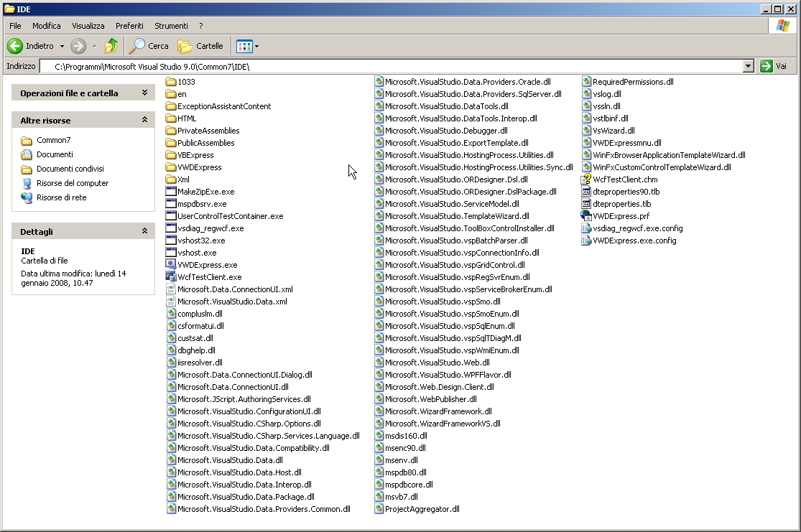Viewport: 801px width, 532px height.
Task: Select file name mspdbcore.dll
Action: pos(409,485)
